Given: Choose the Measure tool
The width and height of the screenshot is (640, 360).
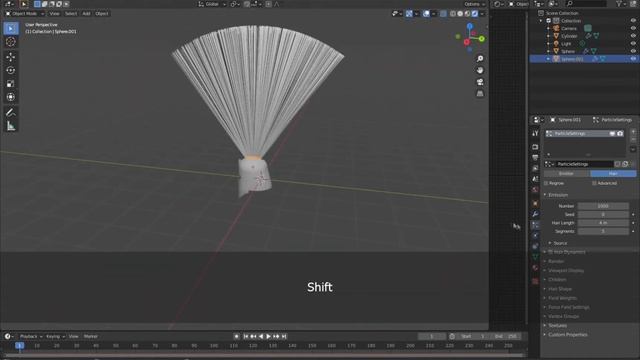Looking at the screenshot, I should pyautogui.click(x=11, y=126).
